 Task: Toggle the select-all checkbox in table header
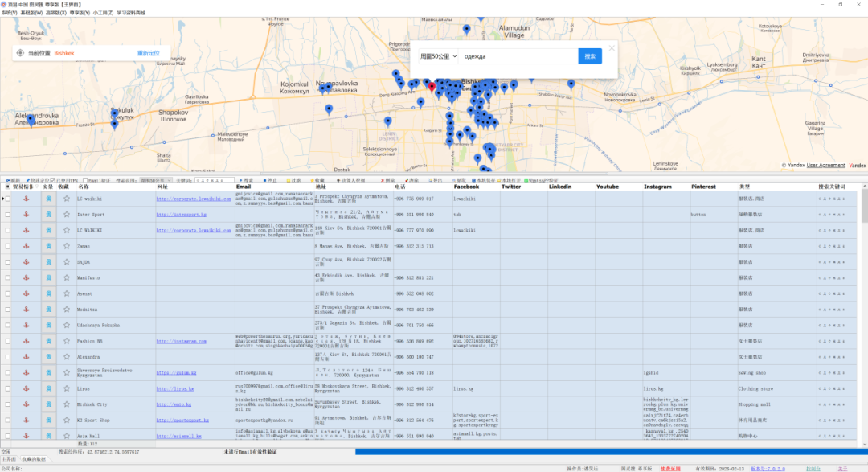[8, 187]
